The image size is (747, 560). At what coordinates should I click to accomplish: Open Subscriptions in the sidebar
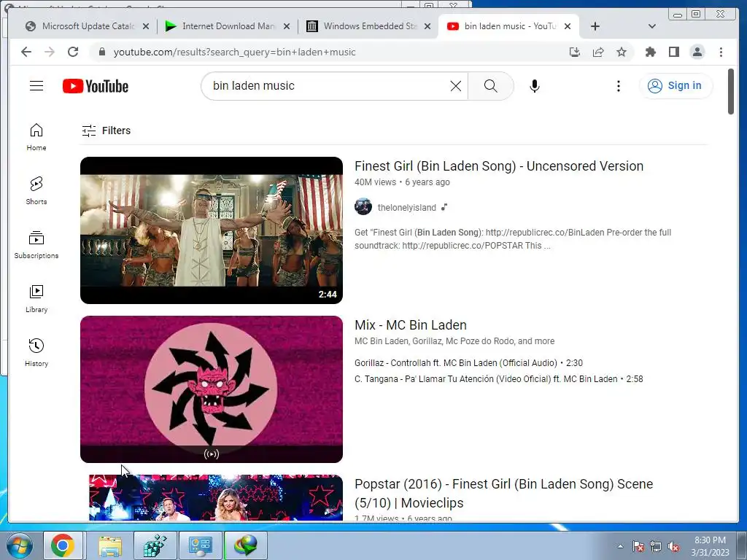click(36, 245)
